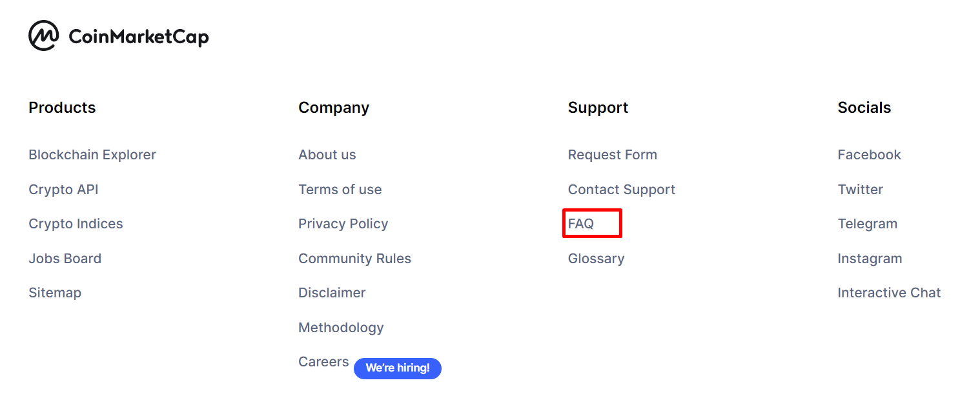The width and height of the screenshot is (980, 407).
Task: Launch Interactive Chat link
Action: [889, 293]
